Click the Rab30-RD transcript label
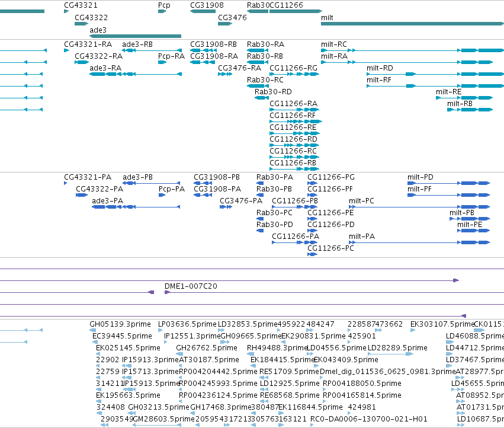This screenshot has width=504, height=428. [x=273, y=92]
